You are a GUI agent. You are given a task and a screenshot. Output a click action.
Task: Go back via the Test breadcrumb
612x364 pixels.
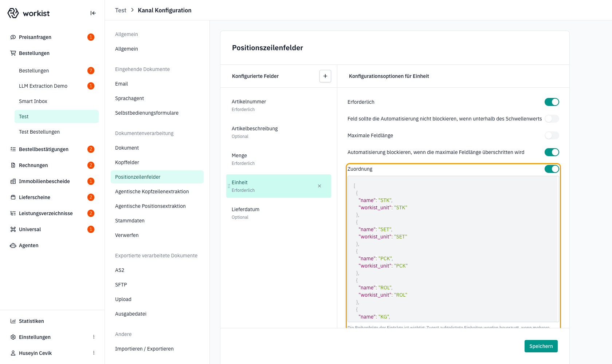pyautogui.click(x=121, y=10)
